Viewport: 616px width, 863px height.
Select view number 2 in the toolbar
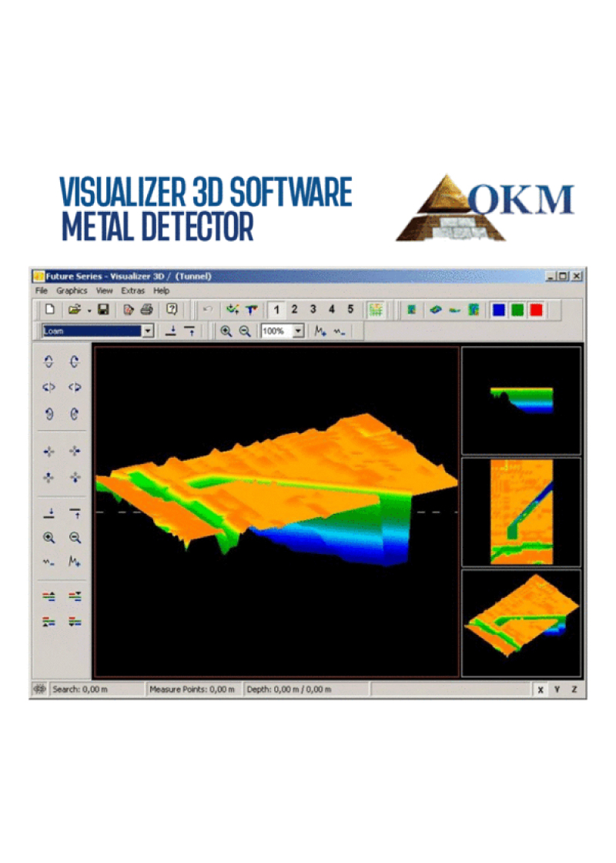295,309
